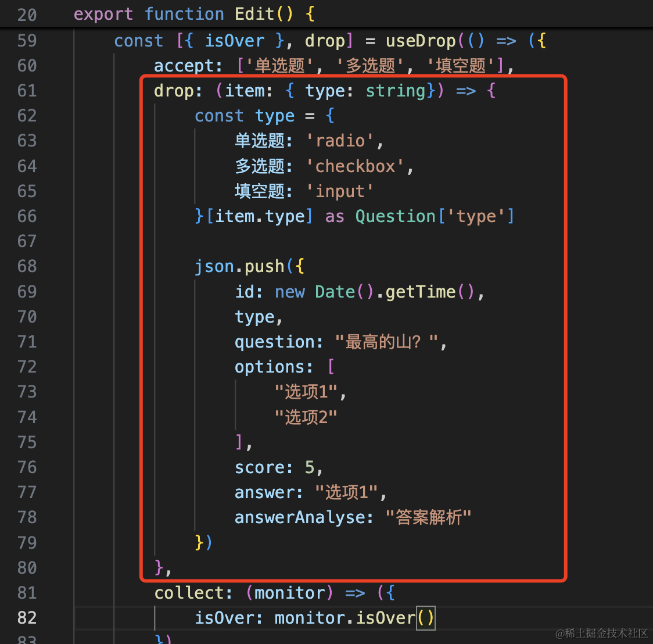Image resolution: width=653 pixels, height=644 pixels.
Task: Click the 'getTime' method call
Action: click(421, 291)
